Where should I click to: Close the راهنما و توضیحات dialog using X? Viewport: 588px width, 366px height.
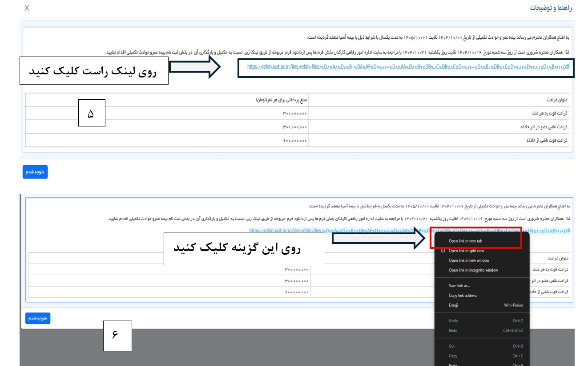pos(27,8)
